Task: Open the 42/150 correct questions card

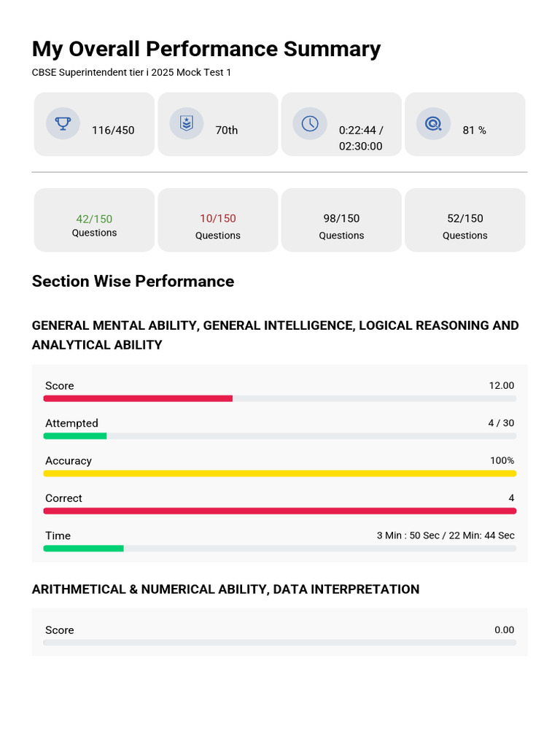Action: (x=94, y=220)
